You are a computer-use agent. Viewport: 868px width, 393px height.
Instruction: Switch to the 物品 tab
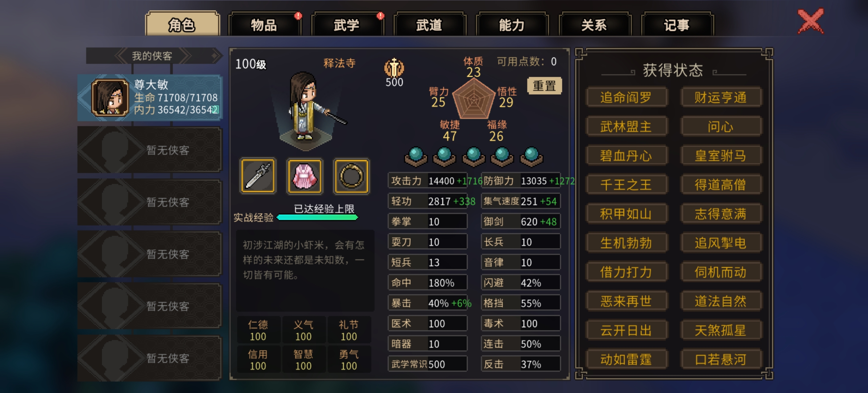(x=264, y=25)
